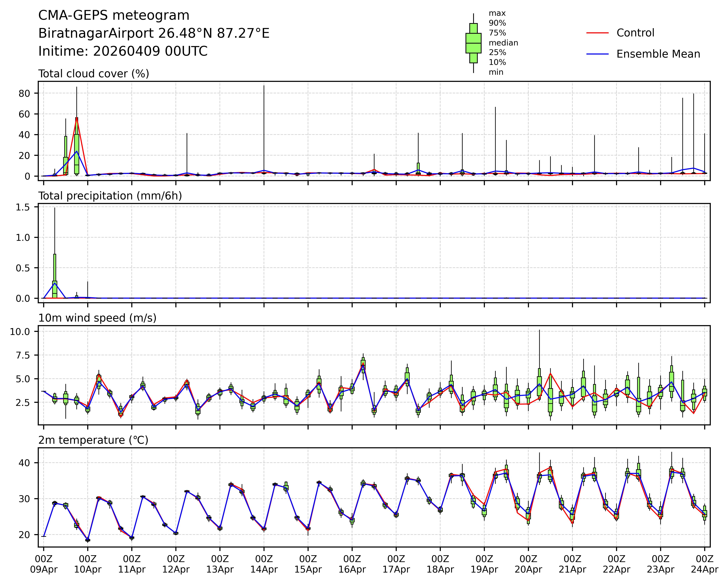Click the 80 tick on cloud cover axis
The height and width of the screenshot is (584, 728).
click(x=24, y=93)
